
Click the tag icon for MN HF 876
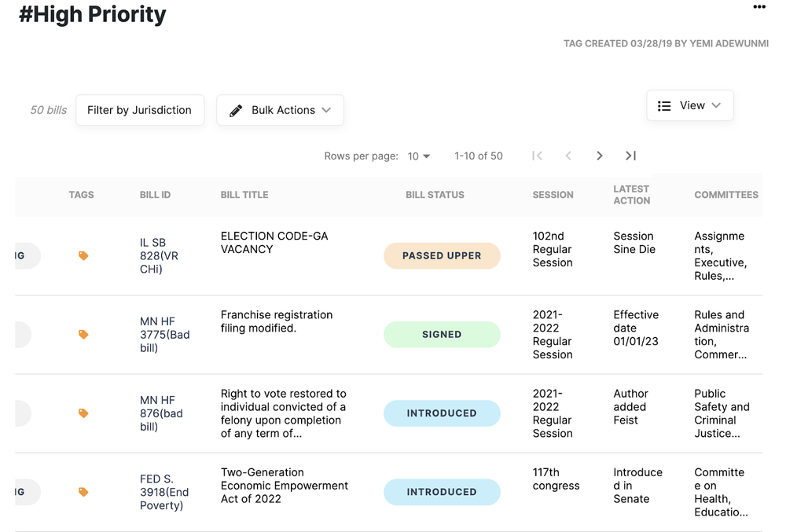[x=83, y=413]
